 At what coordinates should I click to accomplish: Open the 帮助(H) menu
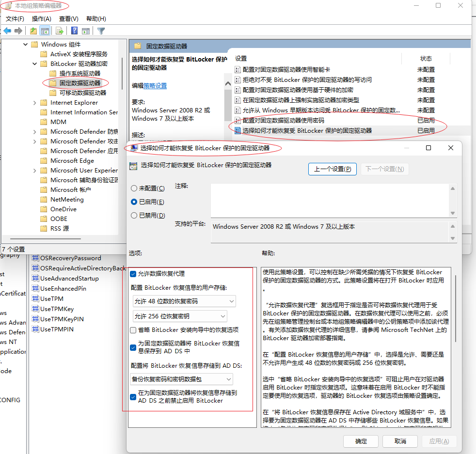click(x=96, y=19)
